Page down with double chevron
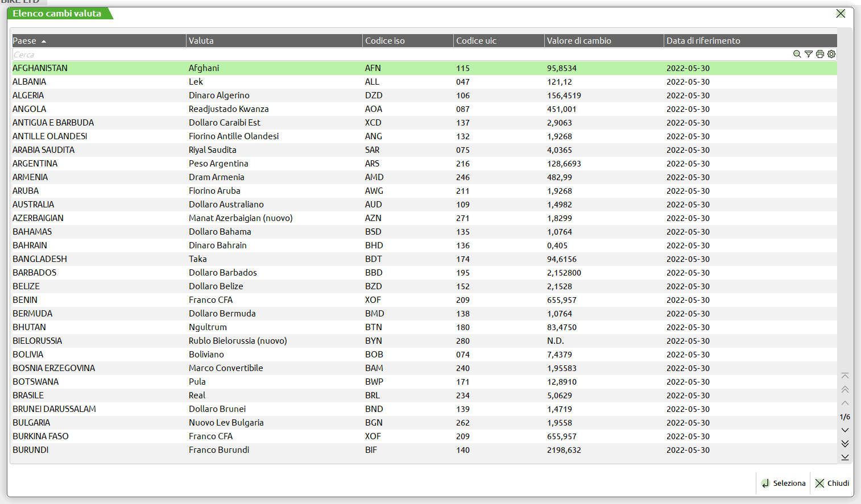 pos(845,443)
